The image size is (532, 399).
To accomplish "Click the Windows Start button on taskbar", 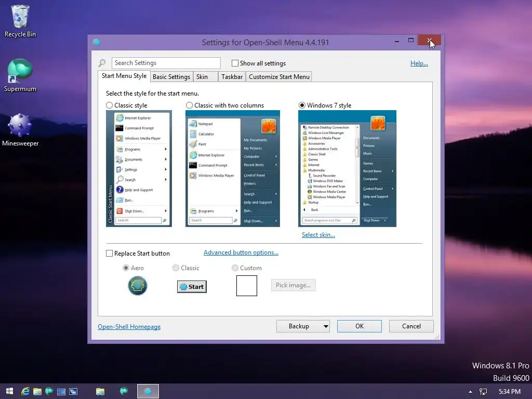I will point(9,391).
